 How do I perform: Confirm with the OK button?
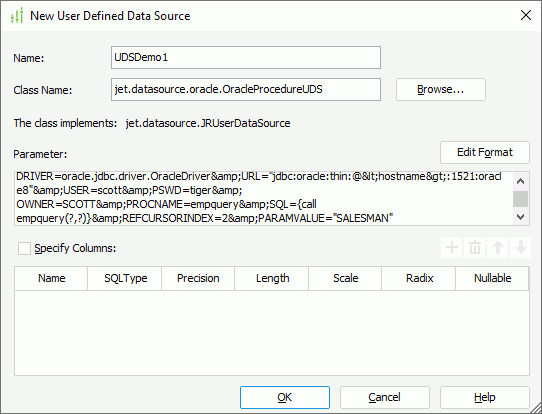pos(285,397)
